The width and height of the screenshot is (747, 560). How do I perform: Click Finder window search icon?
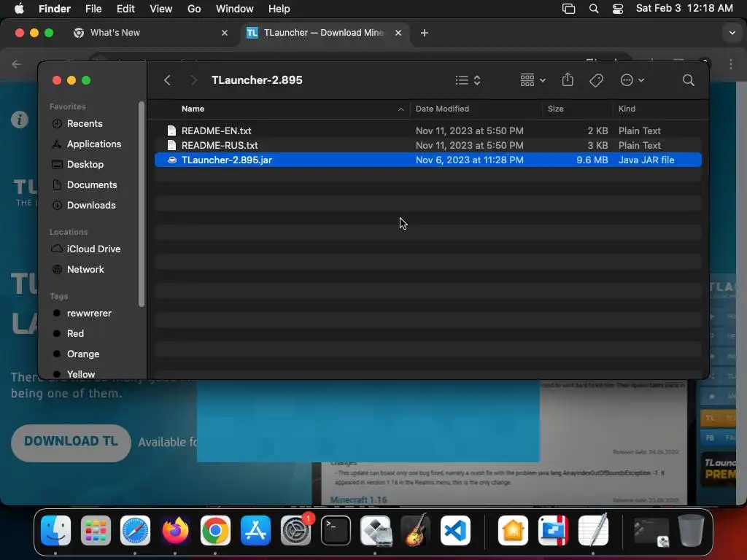tap(688, 80)
